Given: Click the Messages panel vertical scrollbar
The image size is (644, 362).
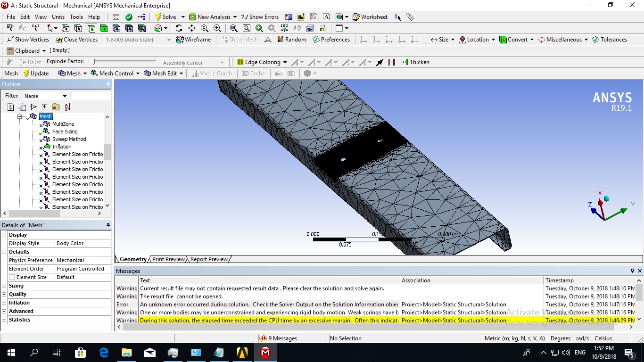Looking at the screenshot, I should point(639,300).
